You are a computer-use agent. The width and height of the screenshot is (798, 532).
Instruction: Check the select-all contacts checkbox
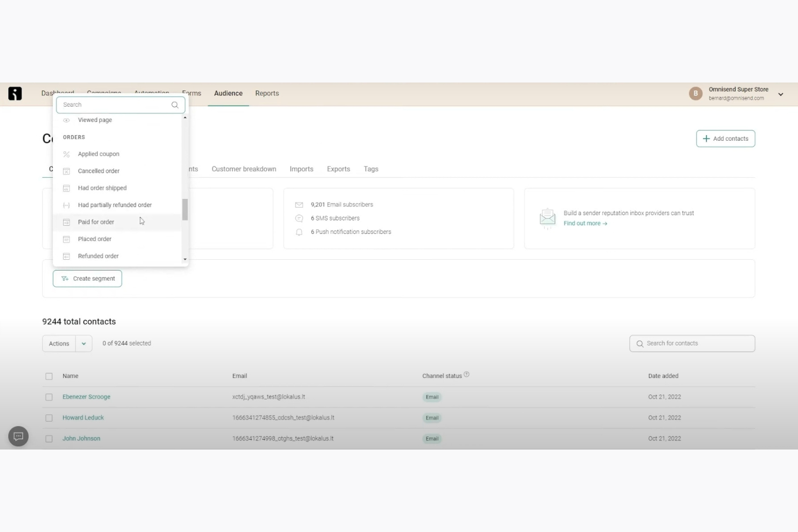pyautogui.click(x=49, y=376)
